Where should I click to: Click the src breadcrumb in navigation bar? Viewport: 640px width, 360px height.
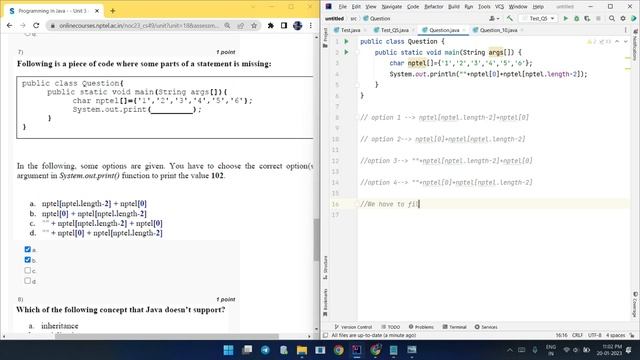click(353, 18)
